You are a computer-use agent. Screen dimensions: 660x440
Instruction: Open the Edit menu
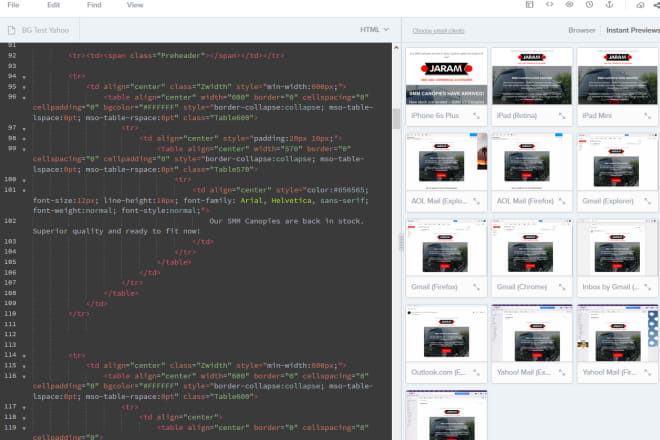[53, 5]
